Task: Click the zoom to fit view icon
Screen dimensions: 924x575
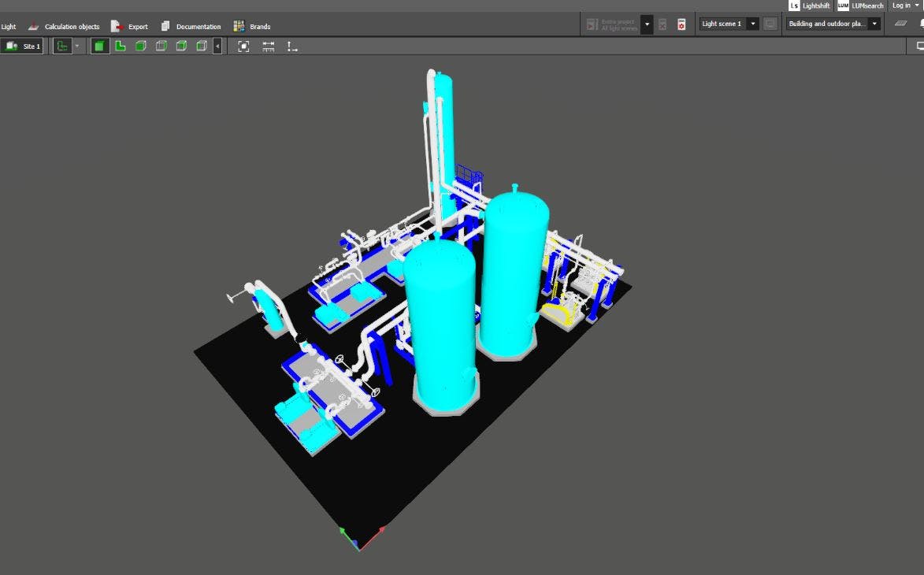Action: [243, 46]
